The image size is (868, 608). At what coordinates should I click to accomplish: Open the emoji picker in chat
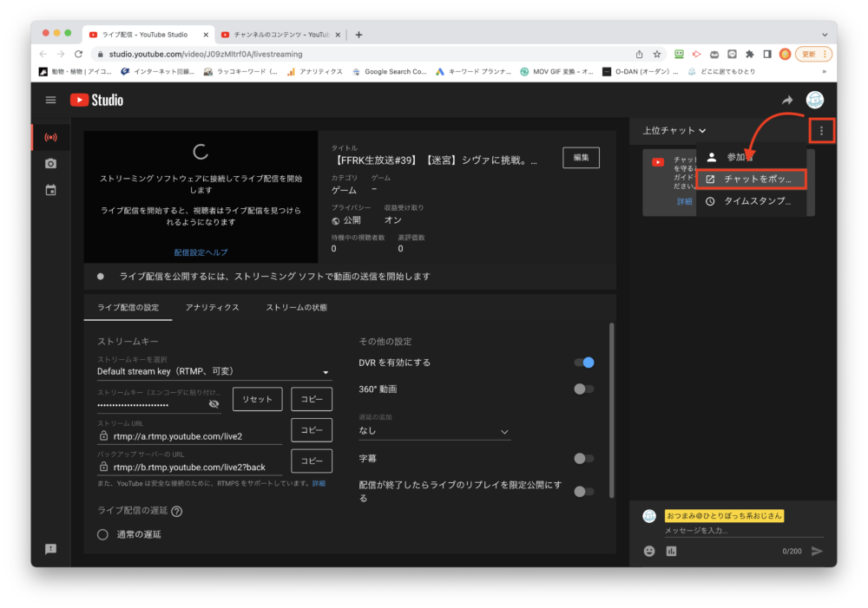point(649,551)
